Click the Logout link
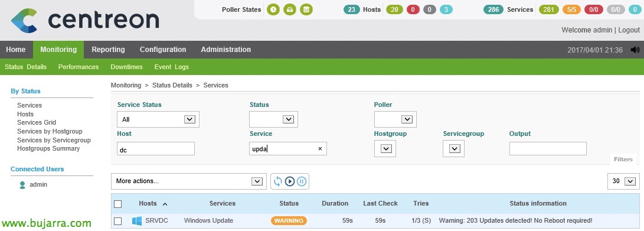This screenshot has height=231, width=644. [x=629, y=30]
